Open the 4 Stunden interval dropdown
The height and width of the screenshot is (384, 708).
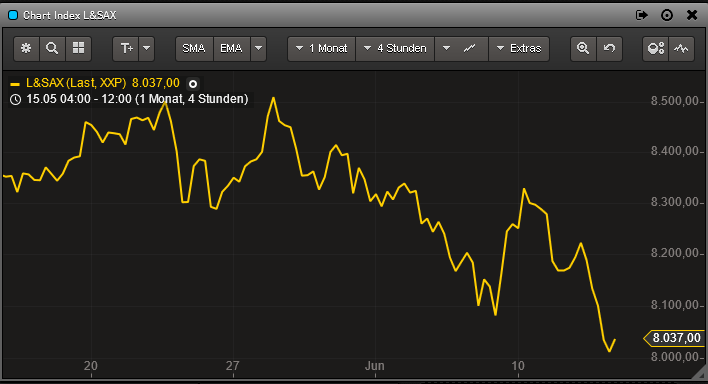395,48
